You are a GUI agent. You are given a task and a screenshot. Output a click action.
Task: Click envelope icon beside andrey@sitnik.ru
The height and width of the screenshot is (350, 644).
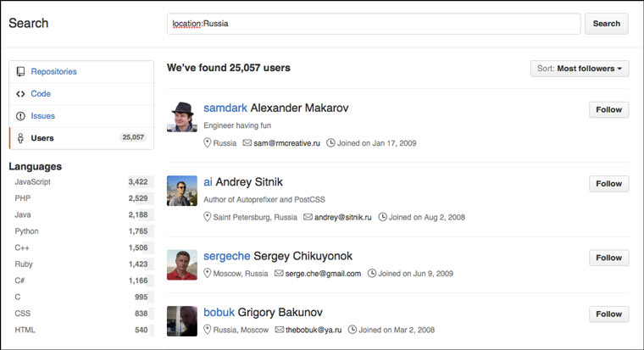click(x=308, y=217)
